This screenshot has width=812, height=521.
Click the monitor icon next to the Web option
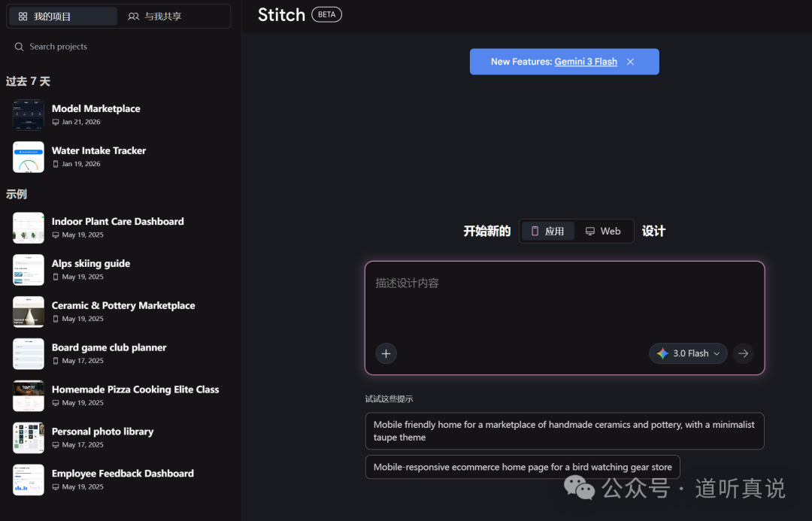[x=591, y=231]
